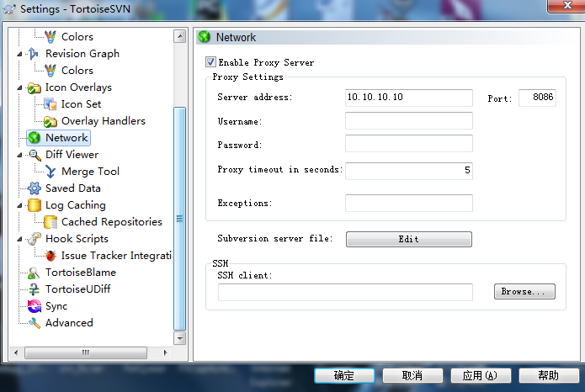The width and height of the screenshot is (585, 392).
Task: Click the TortoiseUDiff icon
Action: [34, 289]
